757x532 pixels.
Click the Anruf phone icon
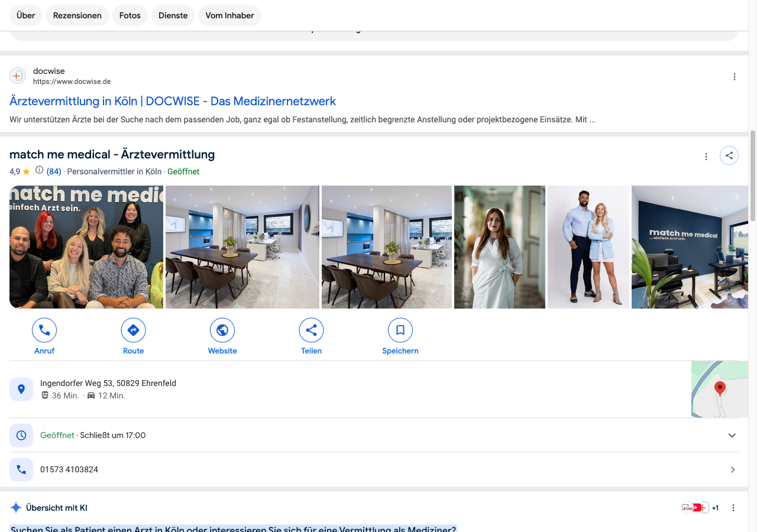pos(44,330)
